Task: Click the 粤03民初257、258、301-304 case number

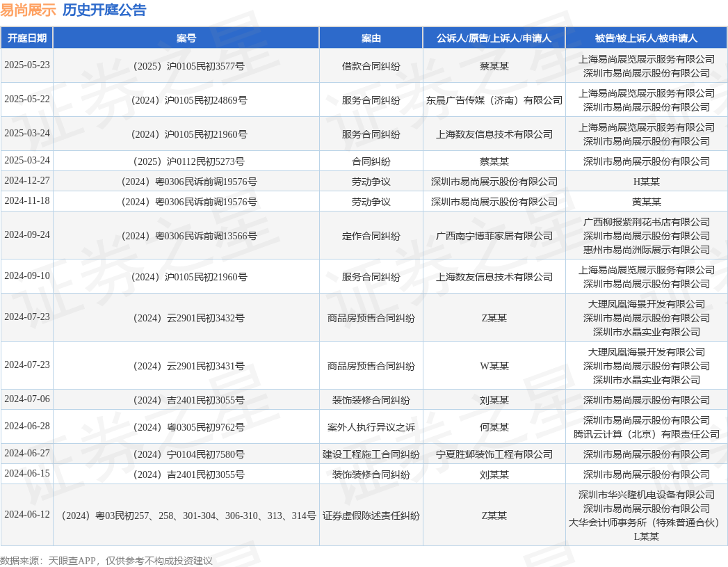Action: 186,516
